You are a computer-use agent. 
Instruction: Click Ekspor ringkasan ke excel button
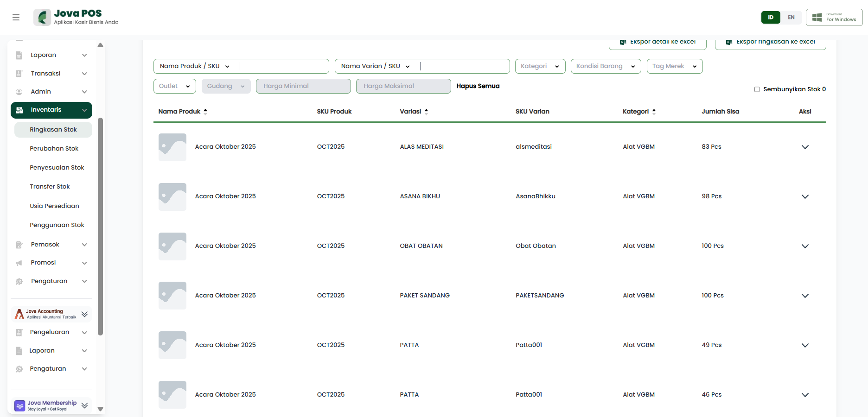[x=770, y=43]
